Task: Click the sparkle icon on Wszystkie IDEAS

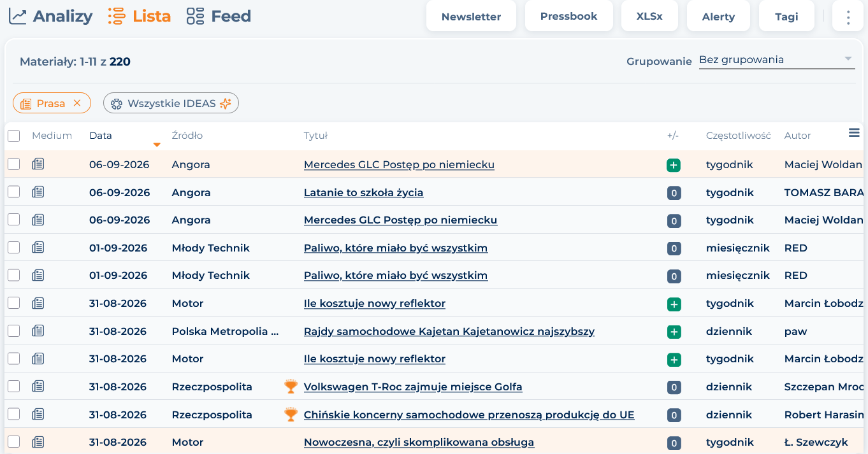Action: [x=226, y=103]
